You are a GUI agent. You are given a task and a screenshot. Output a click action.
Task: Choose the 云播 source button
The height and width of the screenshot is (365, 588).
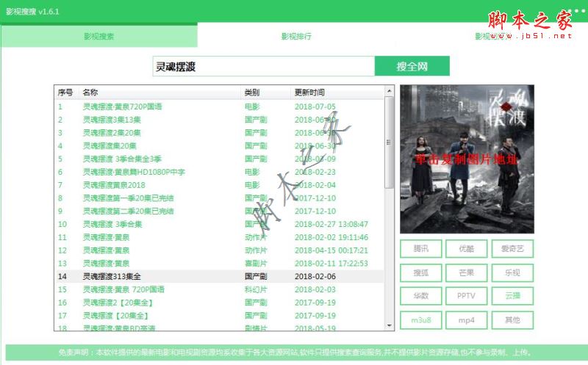coord(512,296)
